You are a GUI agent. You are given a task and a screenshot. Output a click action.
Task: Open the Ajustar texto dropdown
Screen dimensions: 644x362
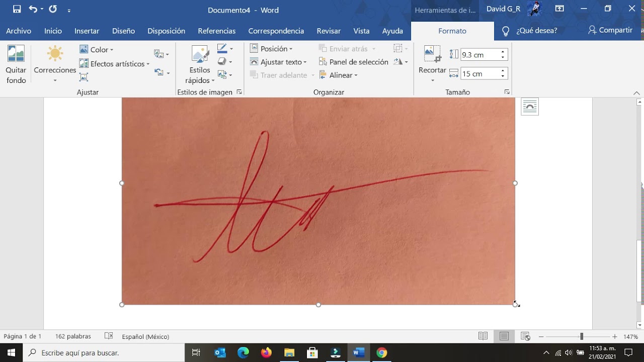click(278, 62)
